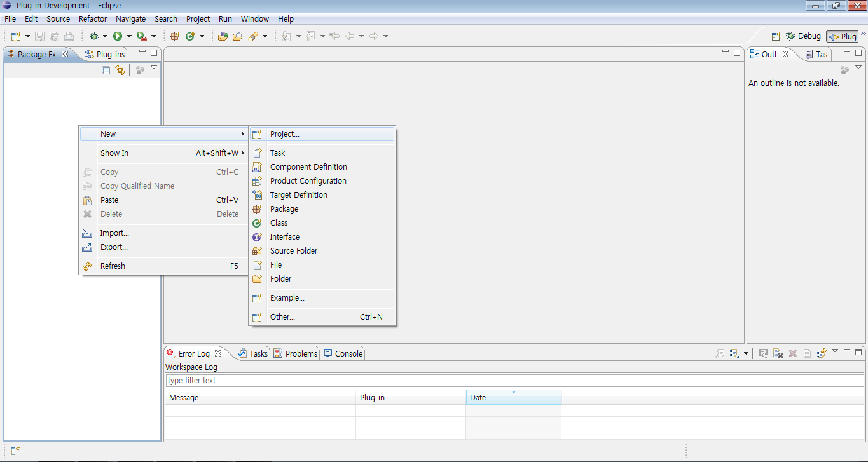The width and height of the screenshot is (868, 462).
Task: Select Target Definition menu entry
Action: [x=322, y=195]
